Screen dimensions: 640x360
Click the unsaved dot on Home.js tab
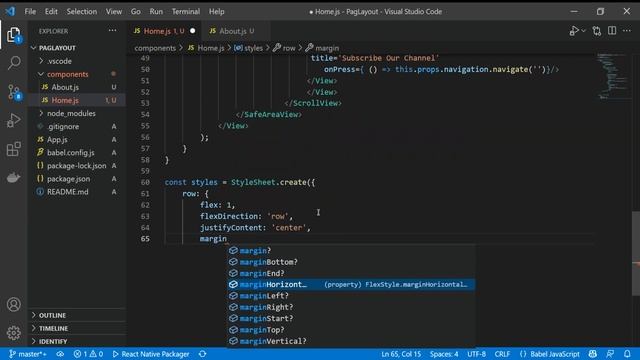pyautogui.click(x=192, y=31)
